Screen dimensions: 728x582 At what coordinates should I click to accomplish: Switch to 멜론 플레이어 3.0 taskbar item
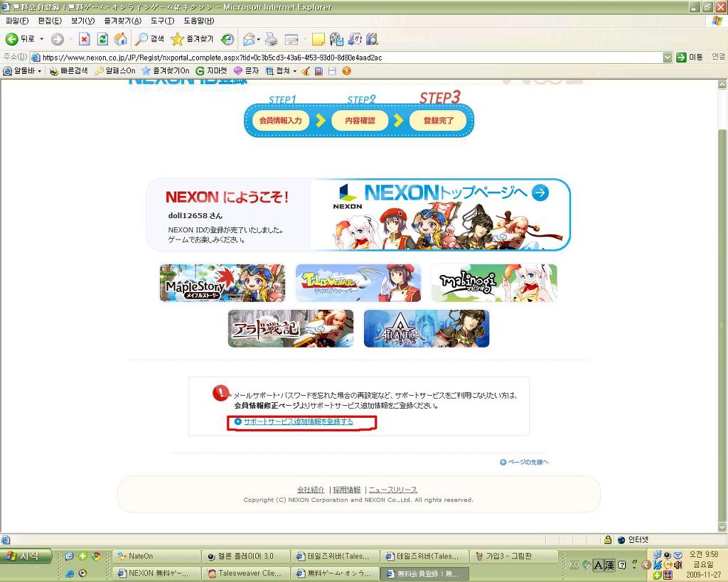(x=247, y=556)
